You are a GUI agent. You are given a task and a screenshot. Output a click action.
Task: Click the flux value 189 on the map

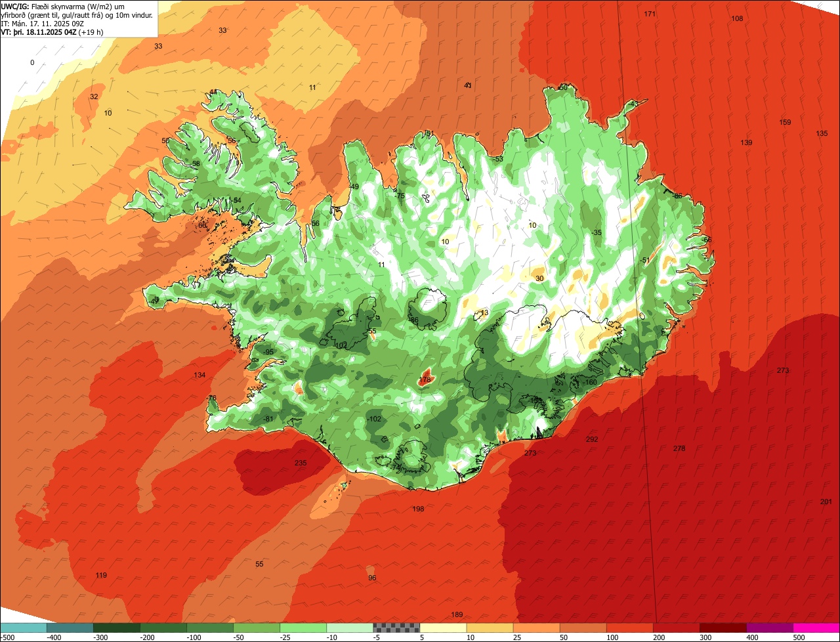[457, 614]
